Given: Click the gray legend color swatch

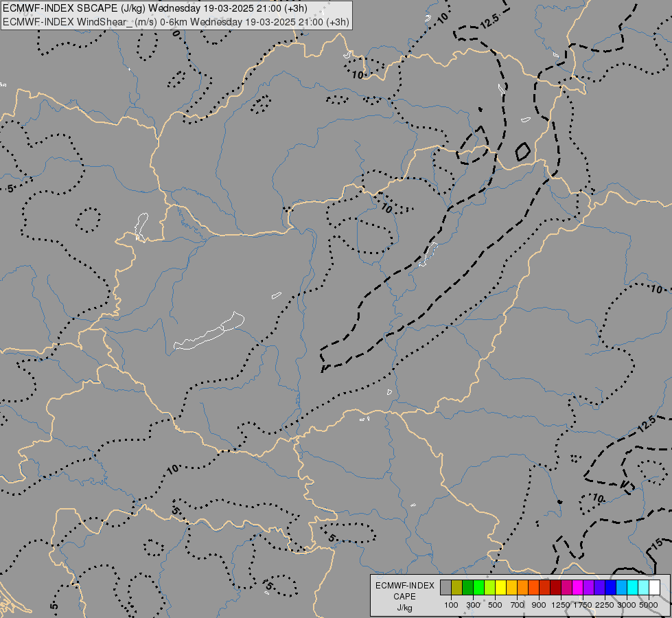Looking at the screenshot, I should [445, 588].
